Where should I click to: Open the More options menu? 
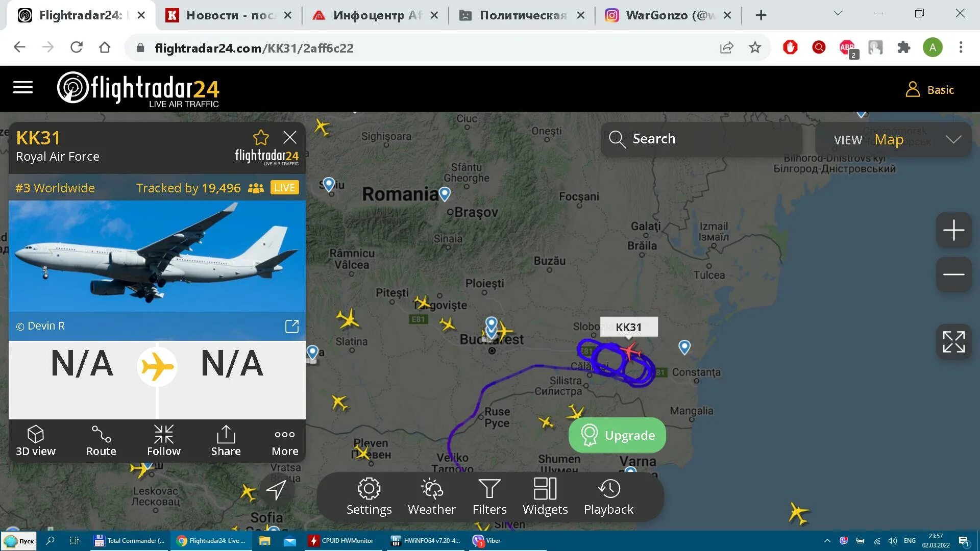(285, 441)
